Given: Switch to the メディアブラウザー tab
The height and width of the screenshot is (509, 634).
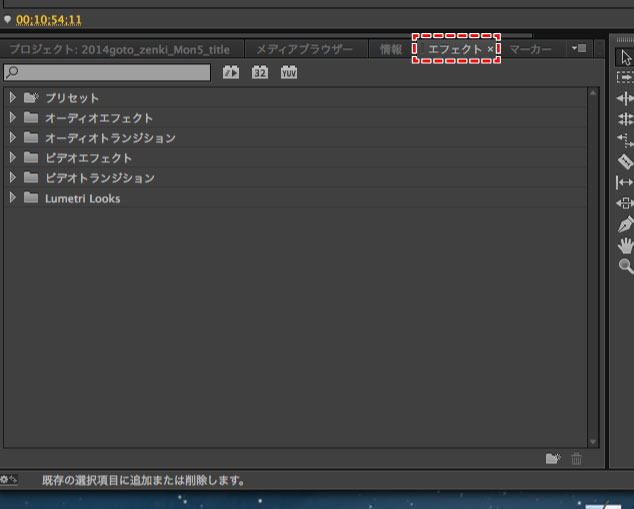Looking at the screenshot, I should [x=304, y=49].
